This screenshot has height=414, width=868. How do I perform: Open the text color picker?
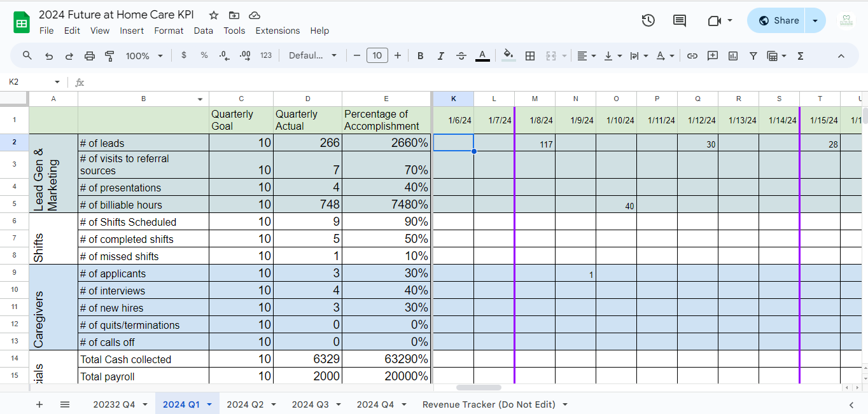482,56
